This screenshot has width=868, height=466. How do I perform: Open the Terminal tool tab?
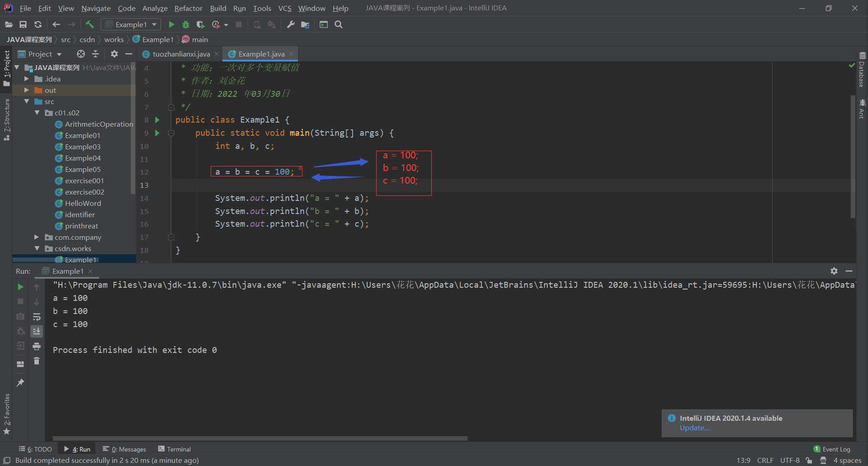point(175,449)
